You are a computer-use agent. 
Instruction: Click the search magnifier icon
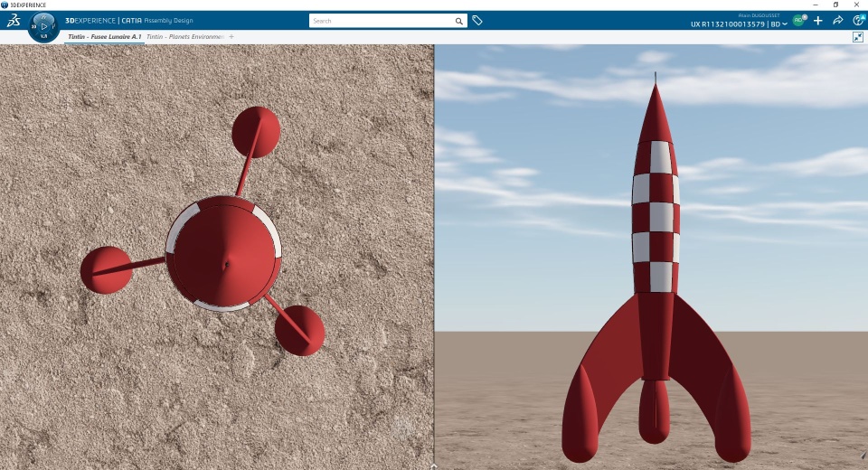(x=459, y=21)
